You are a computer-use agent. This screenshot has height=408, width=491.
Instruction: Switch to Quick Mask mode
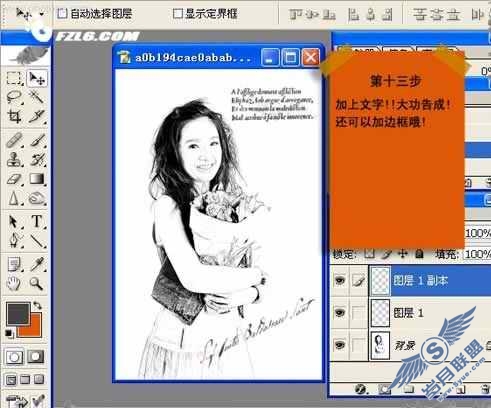pos(36,357)
